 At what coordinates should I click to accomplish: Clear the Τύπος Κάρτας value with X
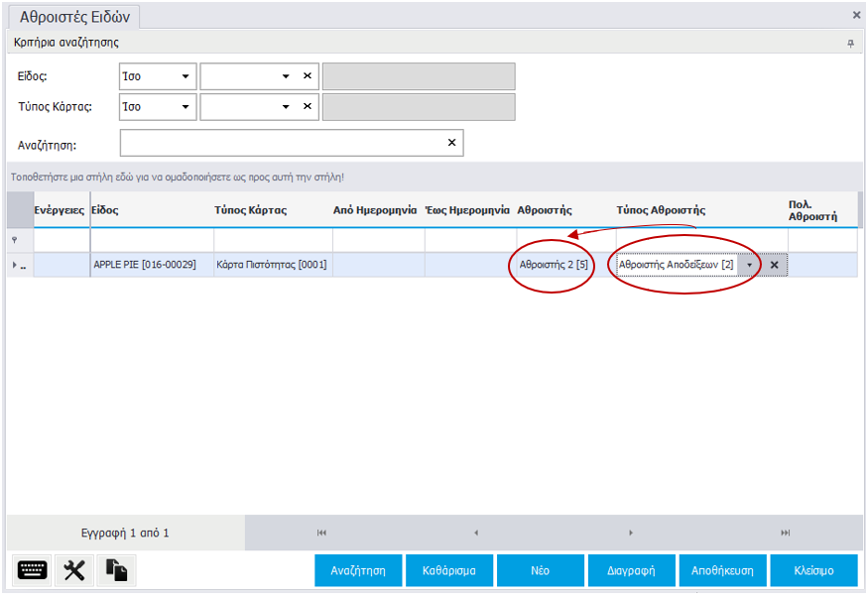308,106
